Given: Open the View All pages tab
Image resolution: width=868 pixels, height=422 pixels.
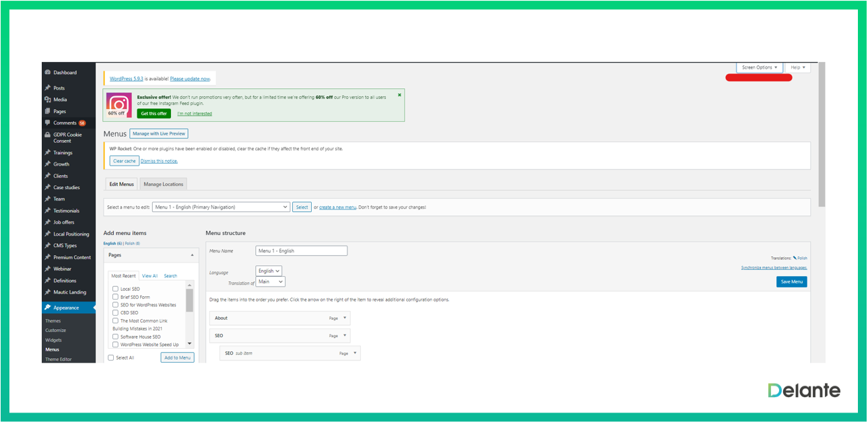Looking at the screenshot, I should coord(149,276).
